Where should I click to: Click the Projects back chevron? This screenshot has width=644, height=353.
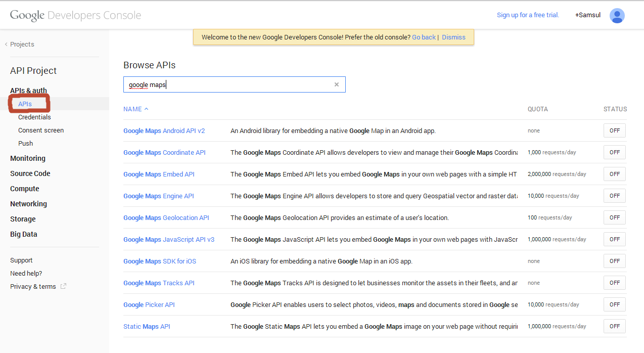click(x=6, y=45)
